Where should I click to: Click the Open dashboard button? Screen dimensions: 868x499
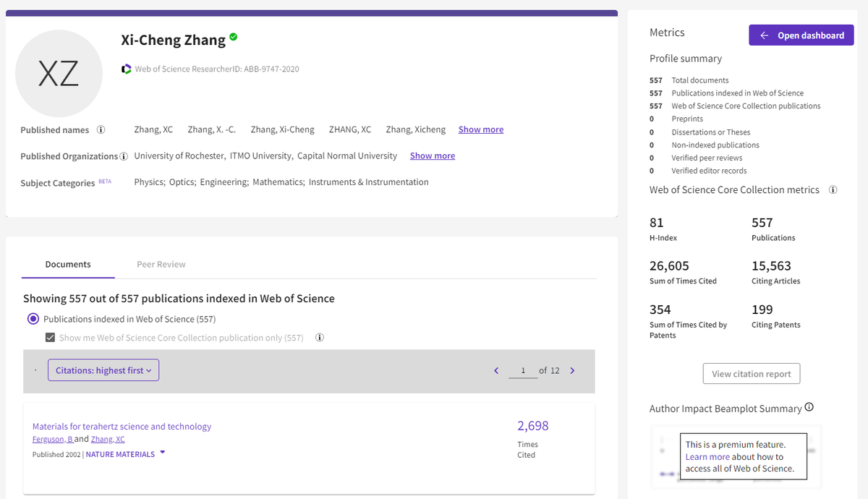[801, 35]
